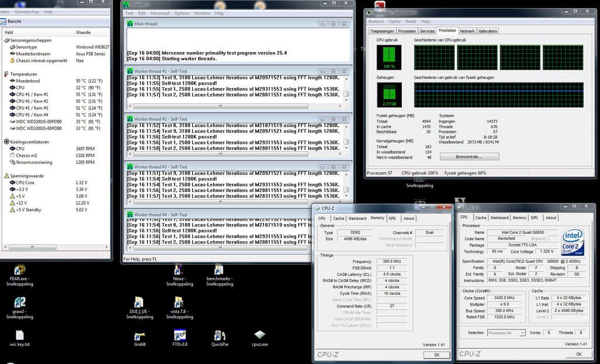Viewport: 600px width, 364px height.
Task: Select the vista 7.8 shortcut icon
Action: click(179, 303)
